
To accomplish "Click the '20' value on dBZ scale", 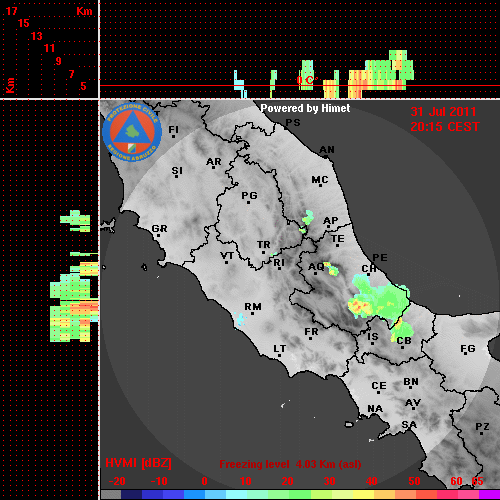I will [287, 481].
